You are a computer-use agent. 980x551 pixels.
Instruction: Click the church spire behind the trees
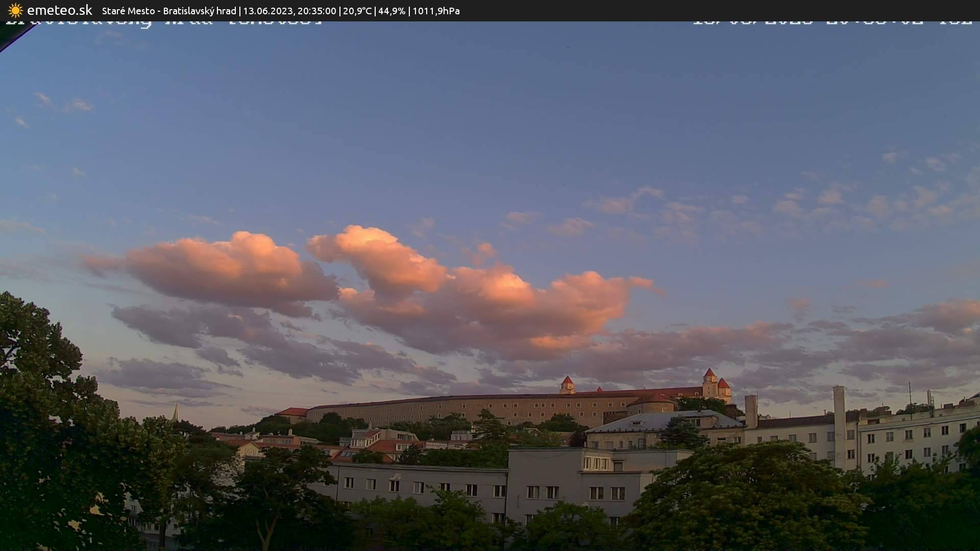pyautogui.click(x=176, y=412)
